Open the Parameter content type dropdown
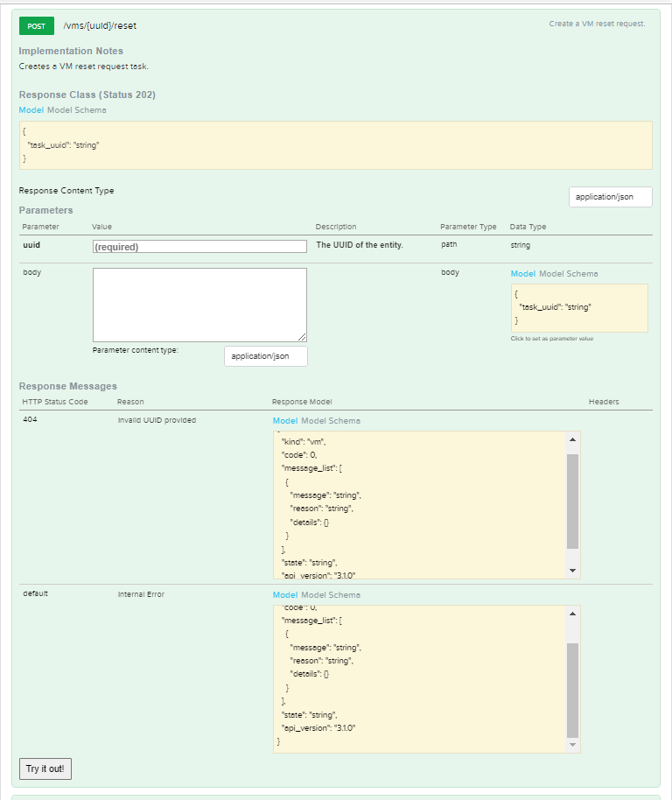Viewport: 672px width, 800px height. point(266,356)
